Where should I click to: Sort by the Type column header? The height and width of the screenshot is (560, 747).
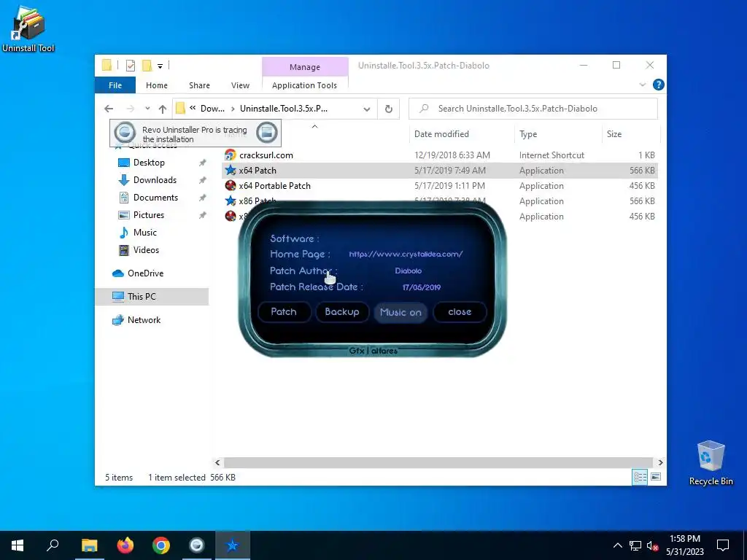[528, 134]
